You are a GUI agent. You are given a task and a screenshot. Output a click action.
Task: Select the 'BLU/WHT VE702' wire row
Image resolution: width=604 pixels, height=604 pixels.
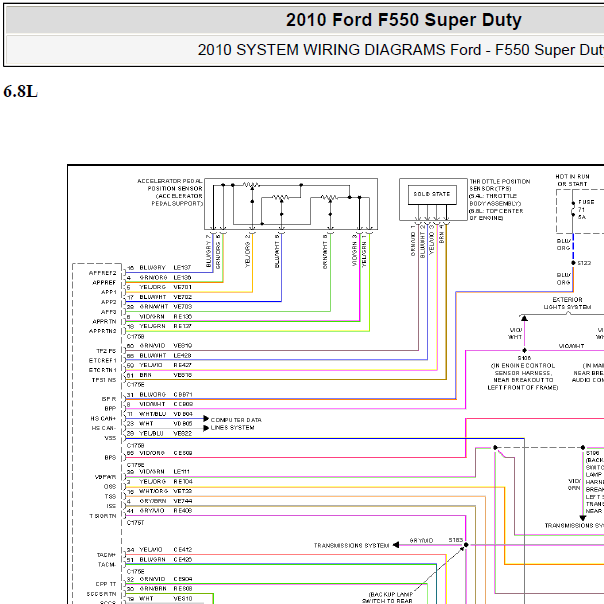coord(159,297)
